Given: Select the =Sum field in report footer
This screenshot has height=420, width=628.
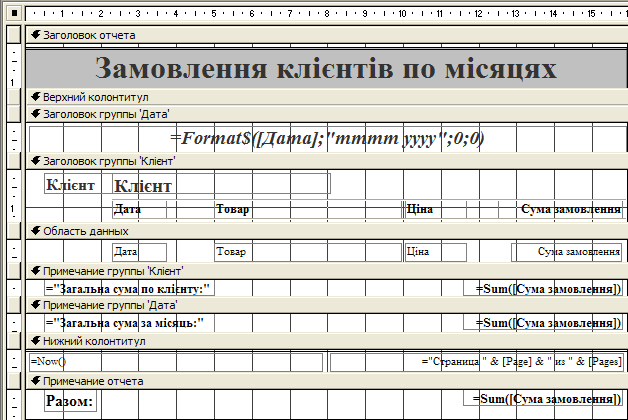Looking at the screenshot, I should (x=543, y=398).
